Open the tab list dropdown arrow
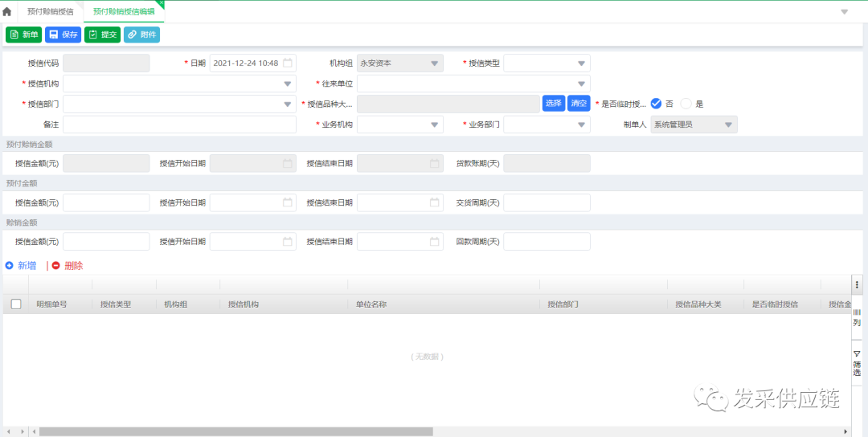 point(844,11)
